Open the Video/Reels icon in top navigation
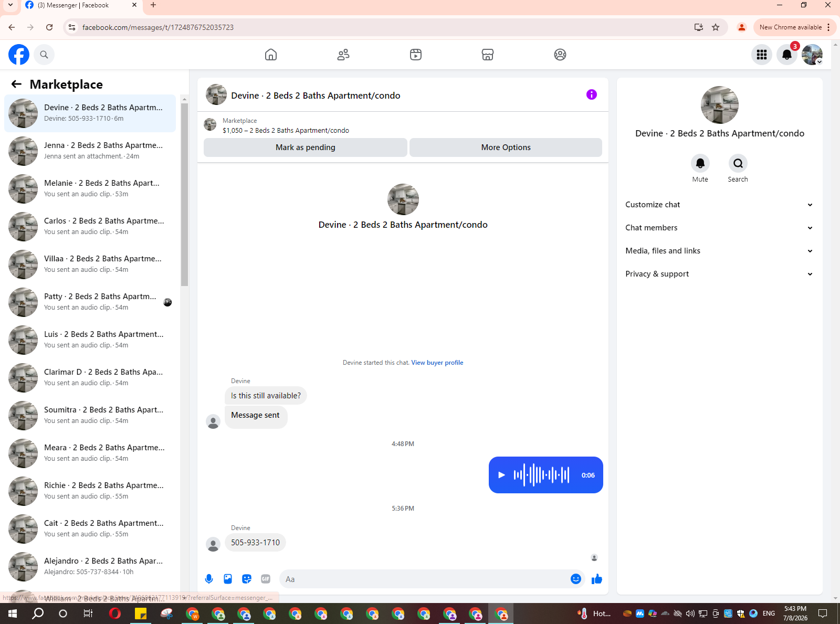840x624 pixels. [416, 55]
